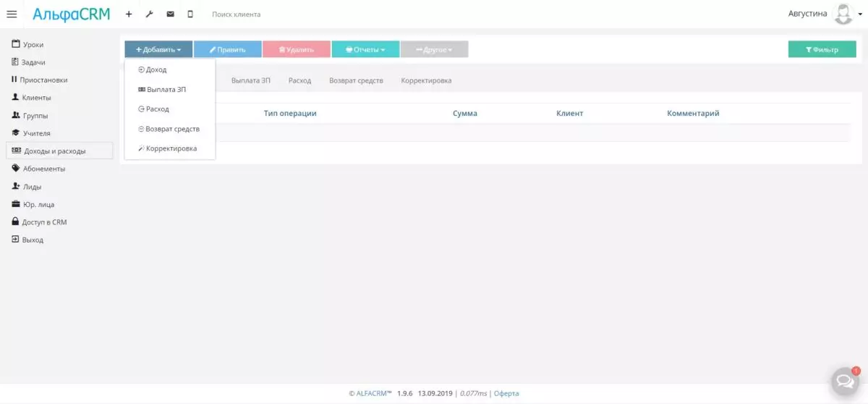The image size is (868, 404).
Task: Open the Оферта link in footer
Action: 506,394
